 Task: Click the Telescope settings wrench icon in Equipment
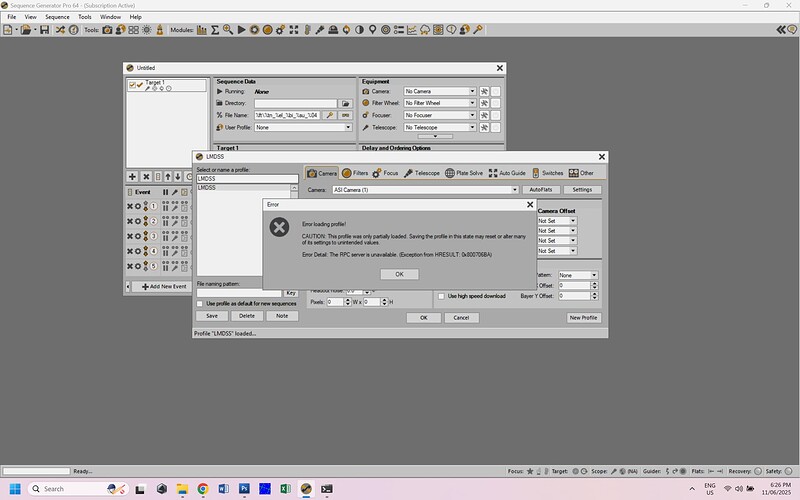click(484, 128)
